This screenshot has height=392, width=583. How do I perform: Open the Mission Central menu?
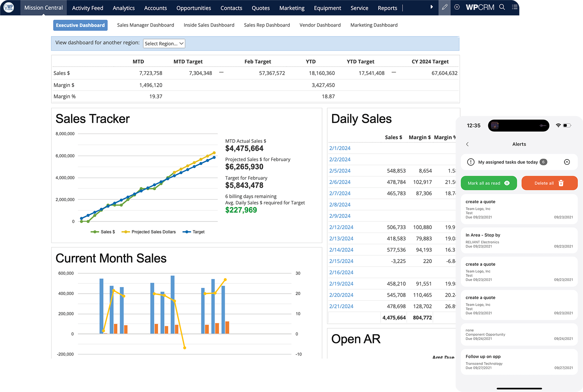pos(43,8)
